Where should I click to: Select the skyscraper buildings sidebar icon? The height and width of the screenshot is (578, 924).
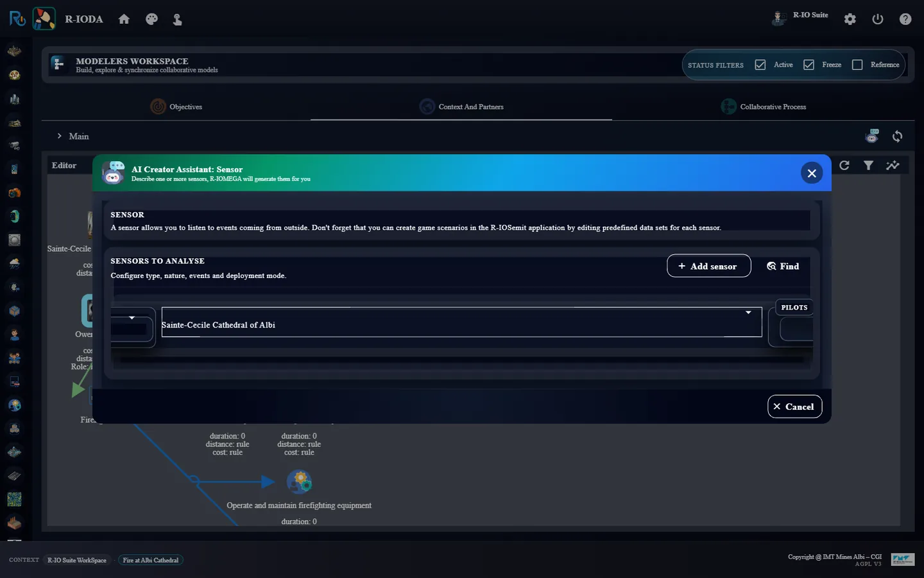pos(14,99)
